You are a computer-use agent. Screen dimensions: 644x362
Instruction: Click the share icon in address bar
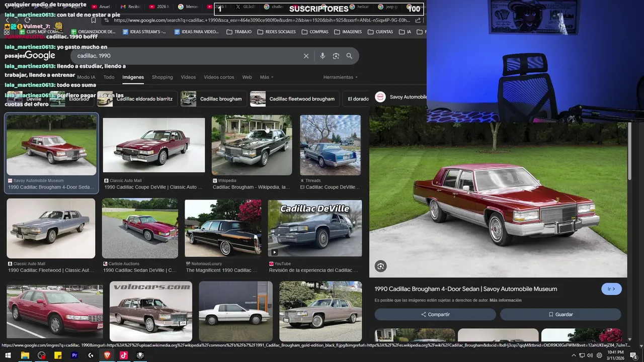(x=418, y=20)
